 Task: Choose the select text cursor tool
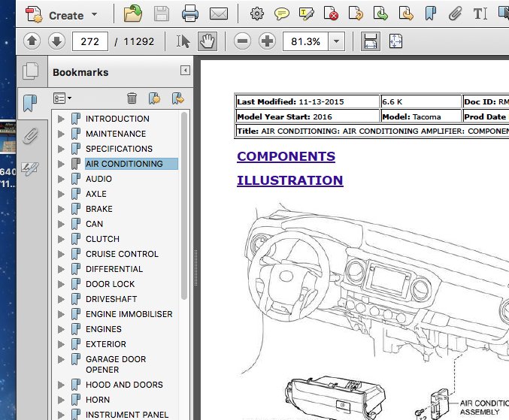click(183, 41)
